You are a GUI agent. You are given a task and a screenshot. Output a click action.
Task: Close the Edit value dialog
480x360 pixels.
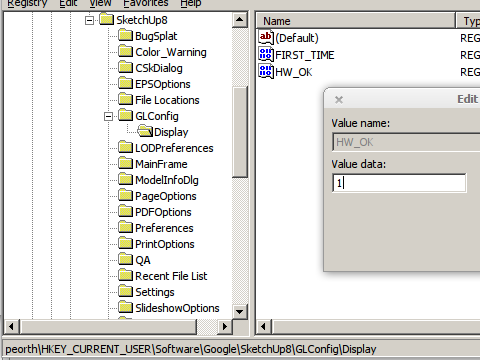339,99
